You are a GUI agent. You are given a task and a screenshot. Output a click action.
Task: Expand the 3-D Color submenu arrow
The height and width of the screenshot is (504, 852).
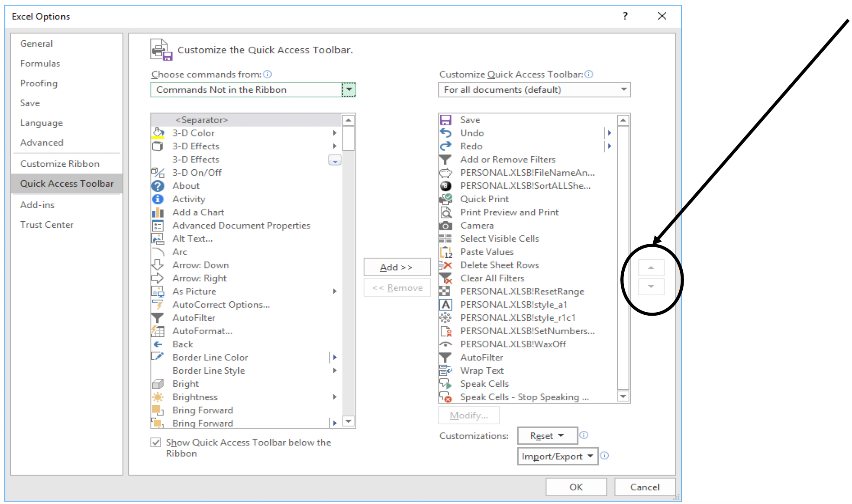pos(335,133)
